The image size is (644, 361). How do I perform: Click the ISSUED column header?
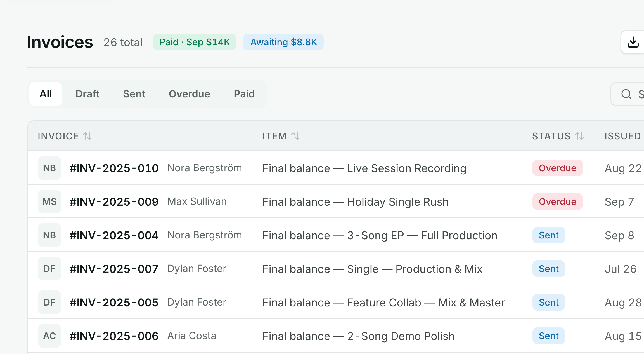(623, 136)
